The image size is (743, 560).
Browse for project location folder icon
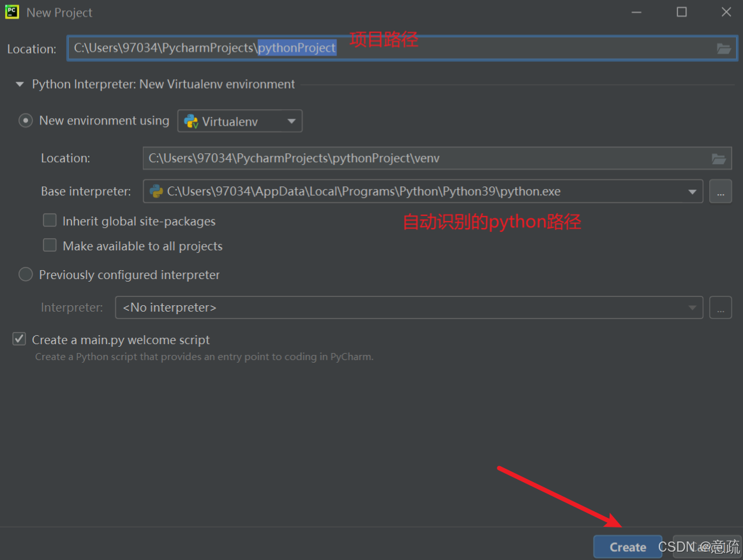723,49
